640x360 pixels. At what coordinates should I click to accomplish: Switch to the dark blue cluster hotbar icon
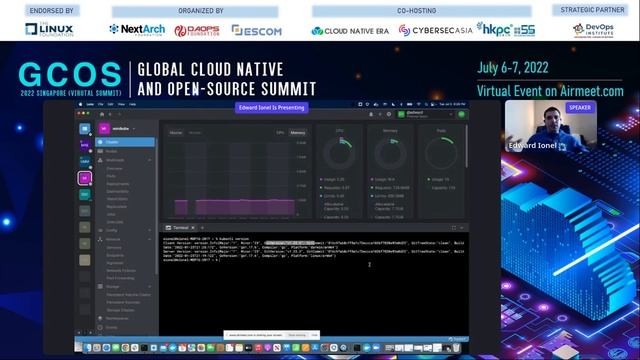point(85,161)
